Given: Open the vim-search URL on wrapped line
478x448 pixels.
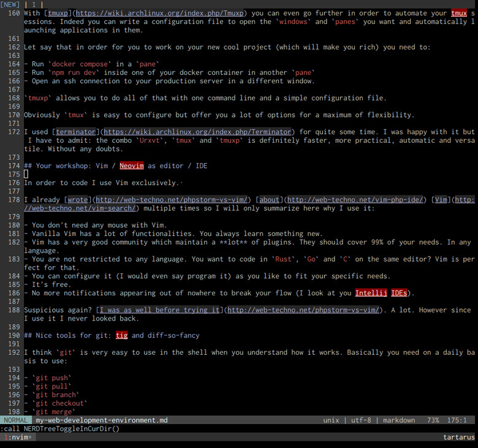Looking at the screenshot, I should click(x=80, y=208).
